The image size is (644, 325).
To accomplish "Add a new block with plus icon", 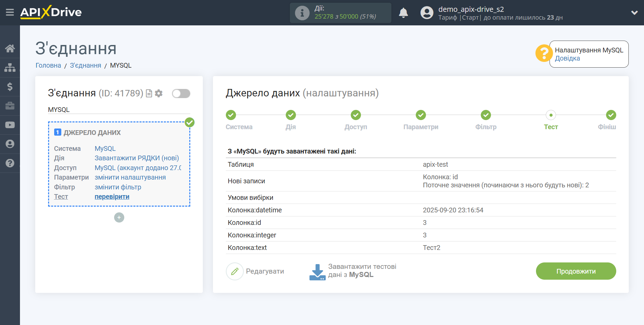I will pyautogui.click(x=119, y=217).
